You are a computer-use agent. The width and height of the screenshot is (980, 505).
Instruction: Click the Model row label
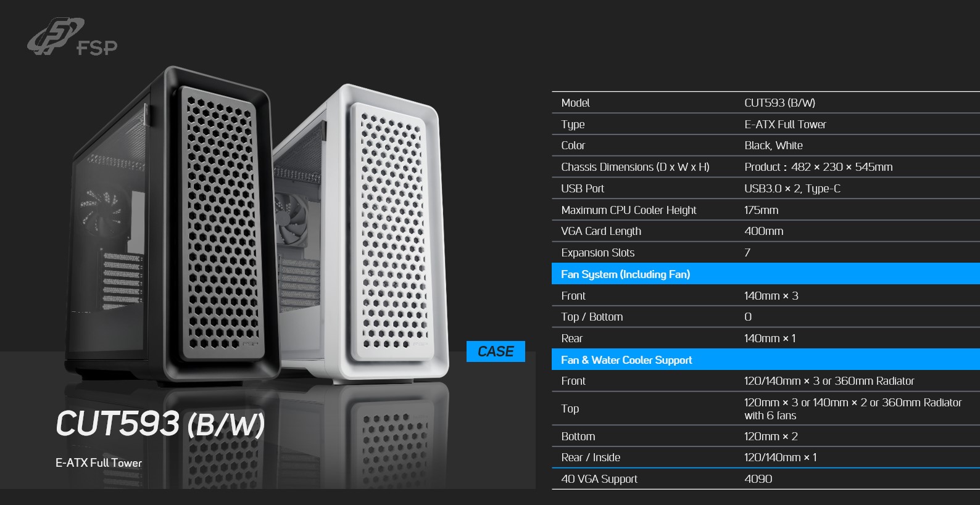click(575, 103)
